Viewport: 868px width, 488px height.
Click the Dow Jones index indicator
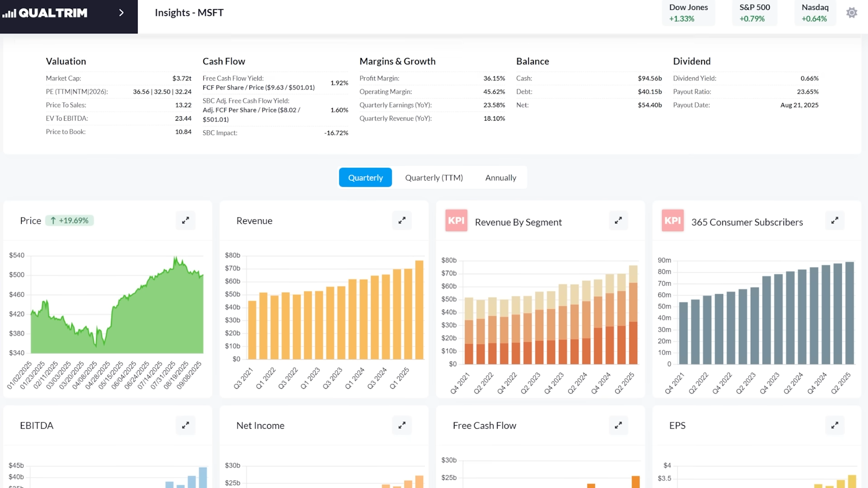[x=688, y=13]
